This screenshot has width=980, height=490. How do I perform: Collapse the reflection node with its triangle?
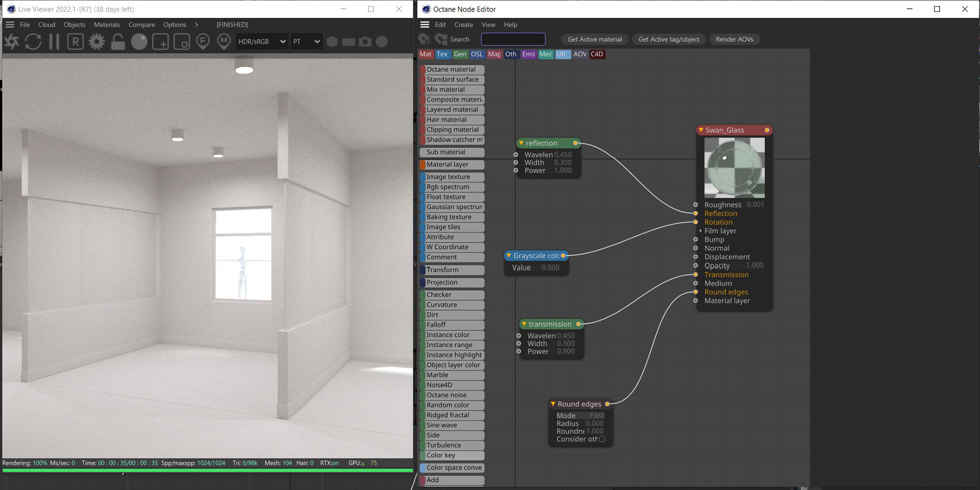(x=521, y=143)
